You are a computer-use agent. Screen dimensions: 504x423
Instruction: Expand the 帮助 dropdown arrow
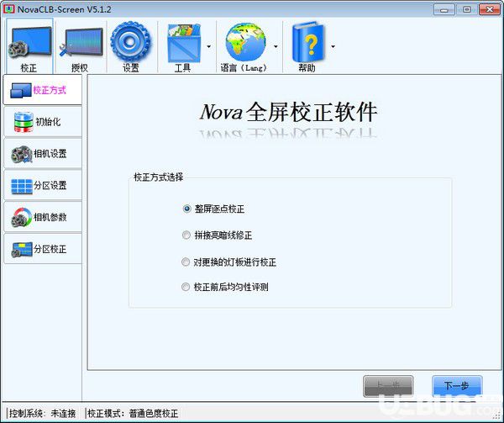pyautogui.click(x=333, y=46)
